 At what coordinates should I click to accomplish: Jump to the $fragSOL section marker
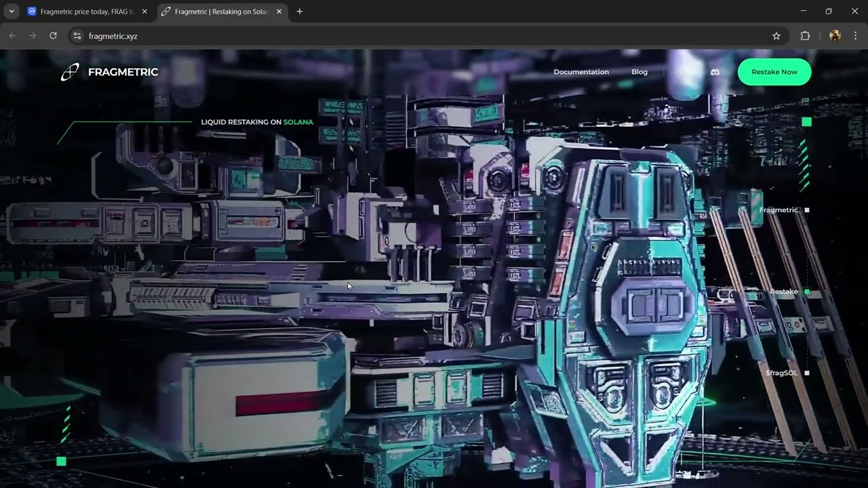(787, 373)
